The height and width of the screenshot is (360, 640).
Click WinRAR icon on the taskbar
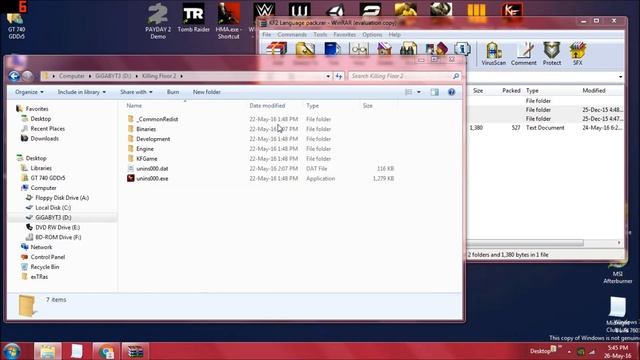[135, 351]
